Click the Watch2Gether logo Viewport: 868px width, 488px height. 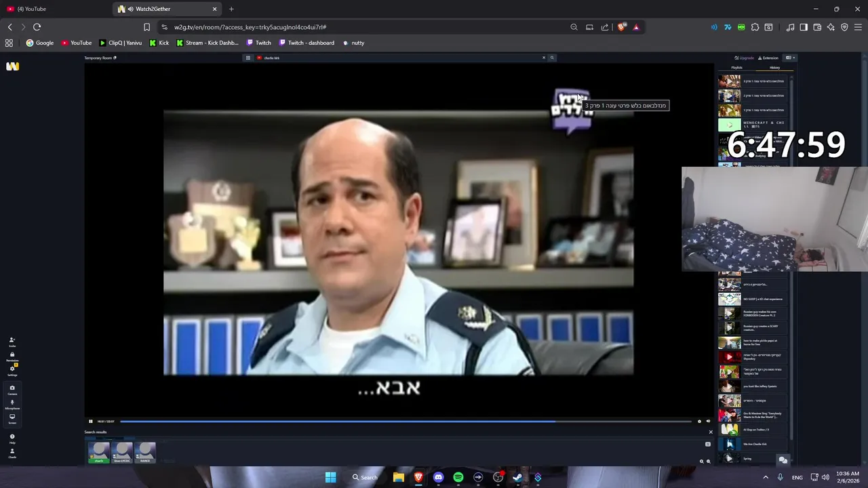[12, 66]
